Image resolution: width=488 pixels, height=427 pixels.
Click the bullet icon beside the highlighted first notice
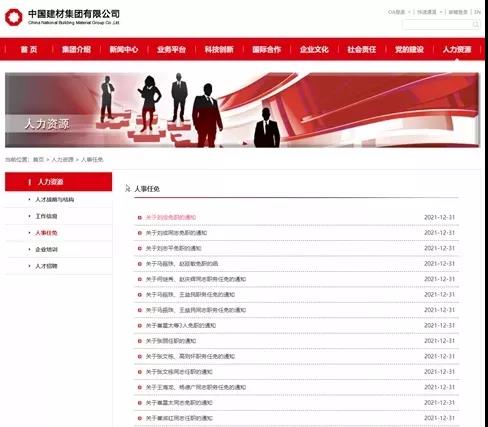140,218
